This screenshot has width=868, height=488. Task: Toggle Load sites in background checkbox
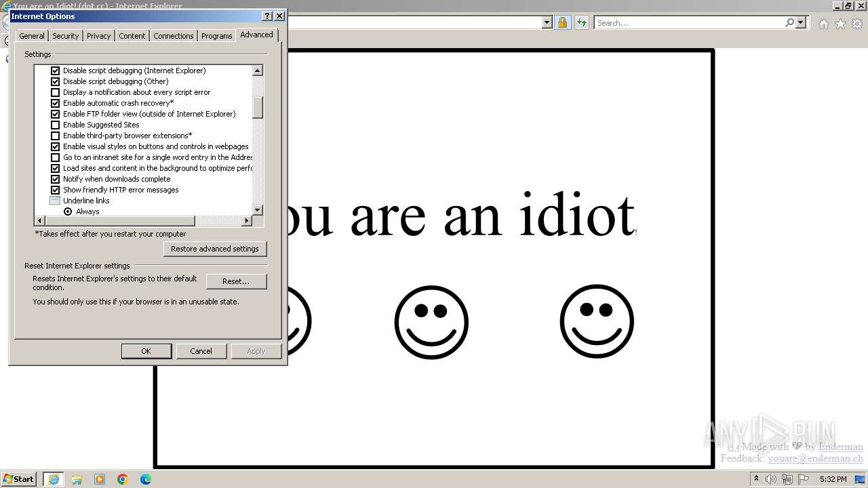pyautogui.click(x=56, y=168)
